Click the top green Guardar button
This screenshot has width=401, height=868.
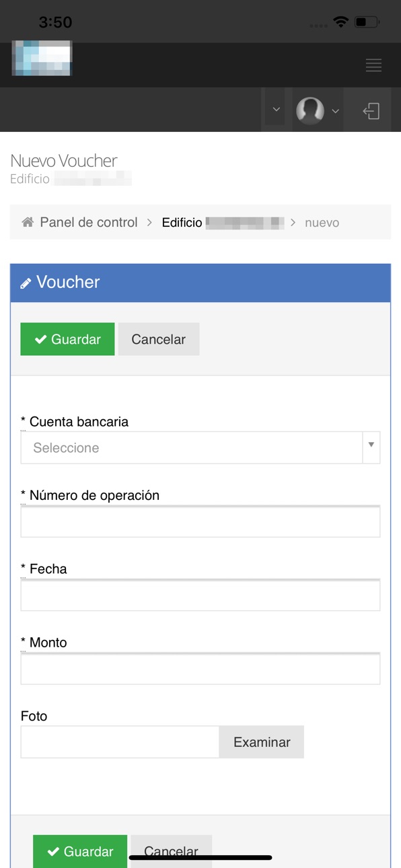[67, 339]
